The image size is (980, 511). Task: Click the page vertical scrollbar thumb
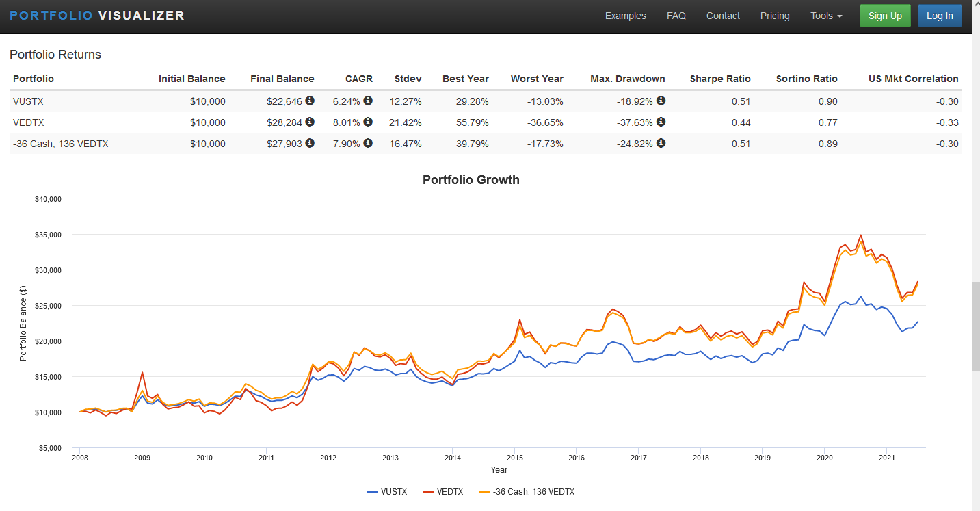tap(975, 326)
